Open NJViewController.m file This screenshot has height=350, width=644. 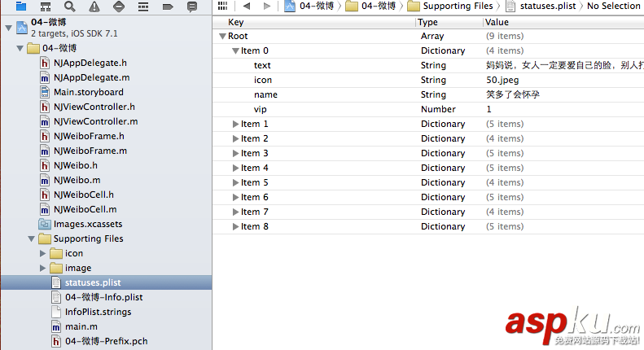[96, 121]
